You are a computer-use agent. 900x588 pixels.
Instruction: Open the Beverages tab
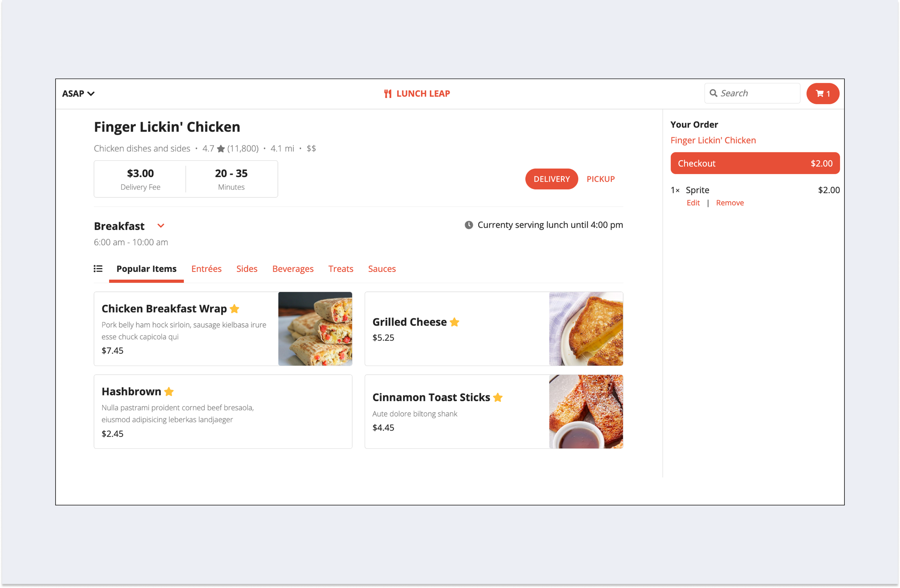(293, 269)
